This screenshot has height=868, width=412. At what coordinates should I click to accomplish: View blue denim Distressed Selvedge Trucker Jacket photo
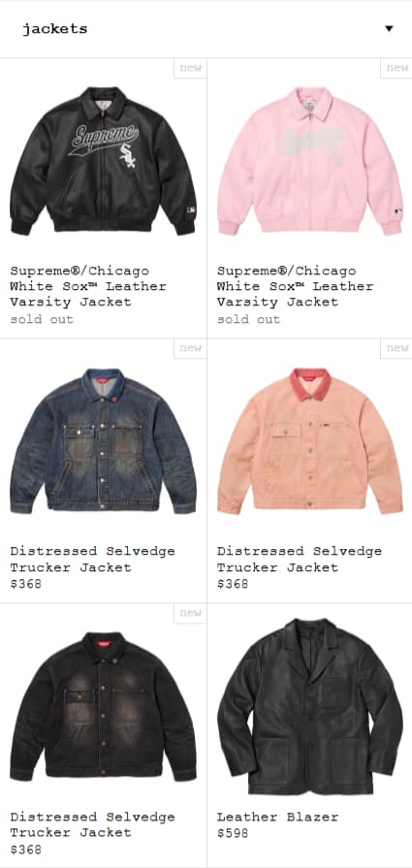point(103,440)
